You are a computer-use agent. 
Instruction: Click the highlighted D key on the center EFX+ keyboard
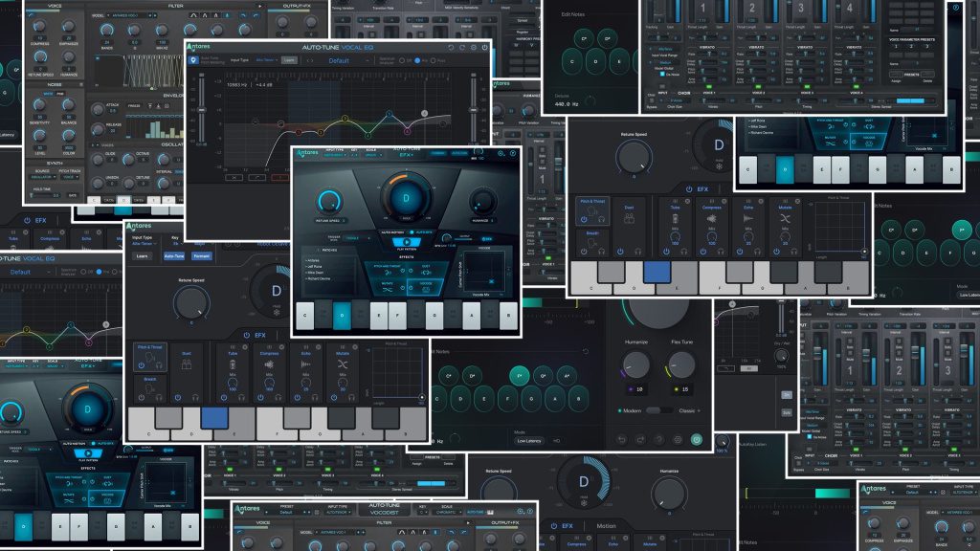point(342,316)
